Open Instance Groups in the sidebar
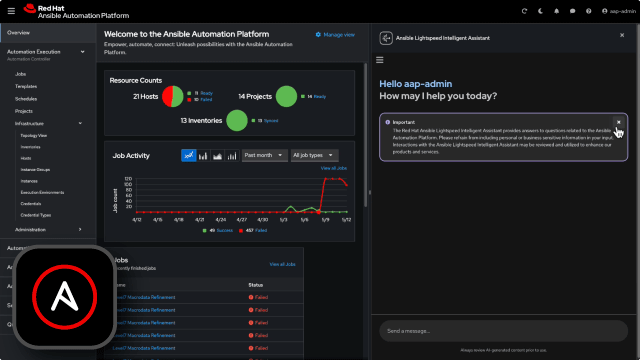Viewport: 640px width, 360px height. pos(35,169)
